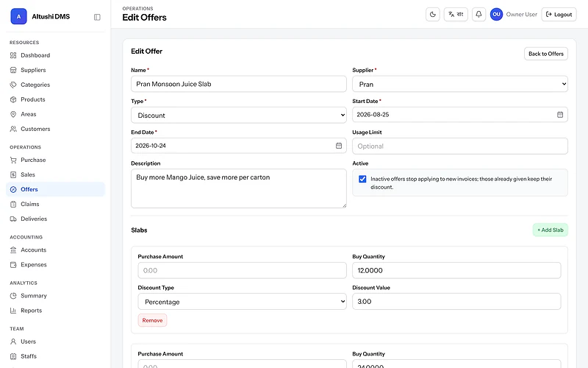Open Start Date calendar picker icon

[560, 115]
